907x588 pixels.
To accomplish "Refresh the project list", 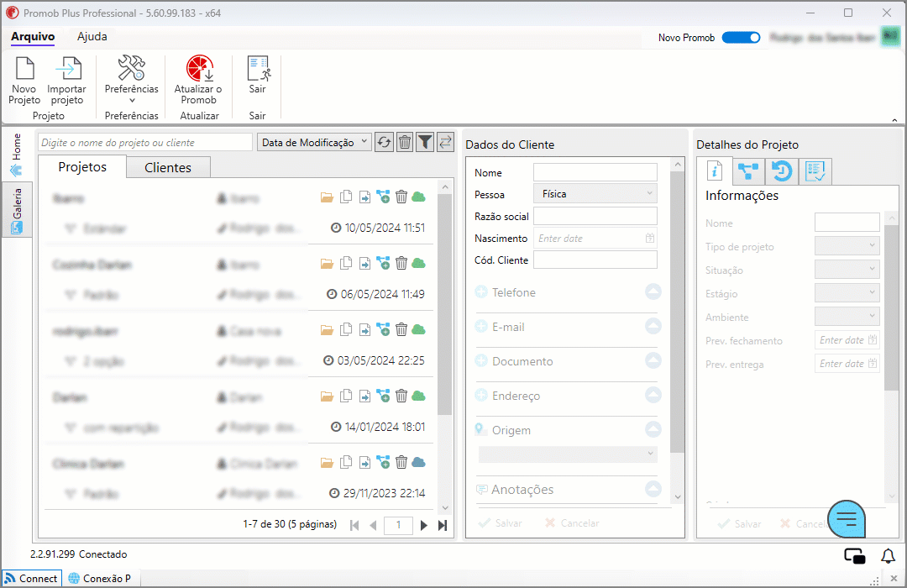I will [384, 142].
